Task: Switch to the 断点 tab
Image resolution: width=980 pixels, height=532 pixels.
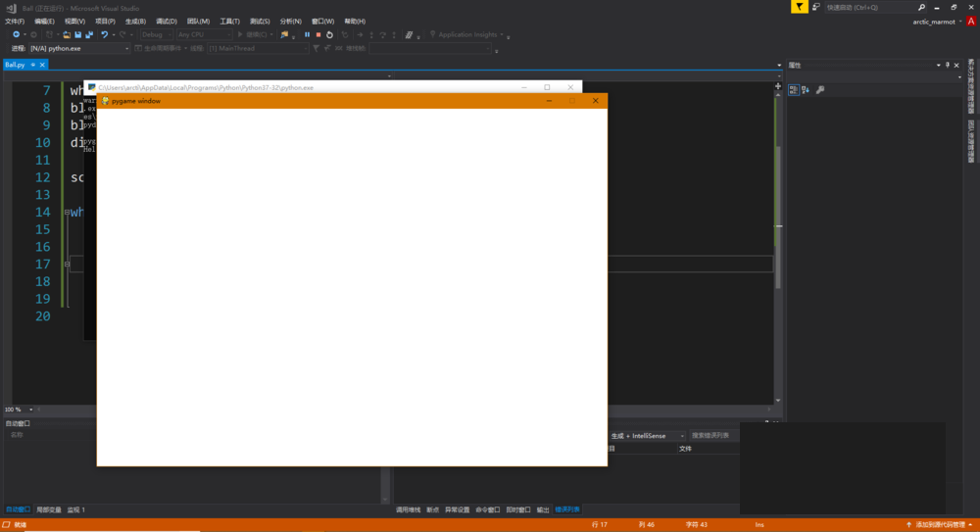Action: (x=432, y=510)
